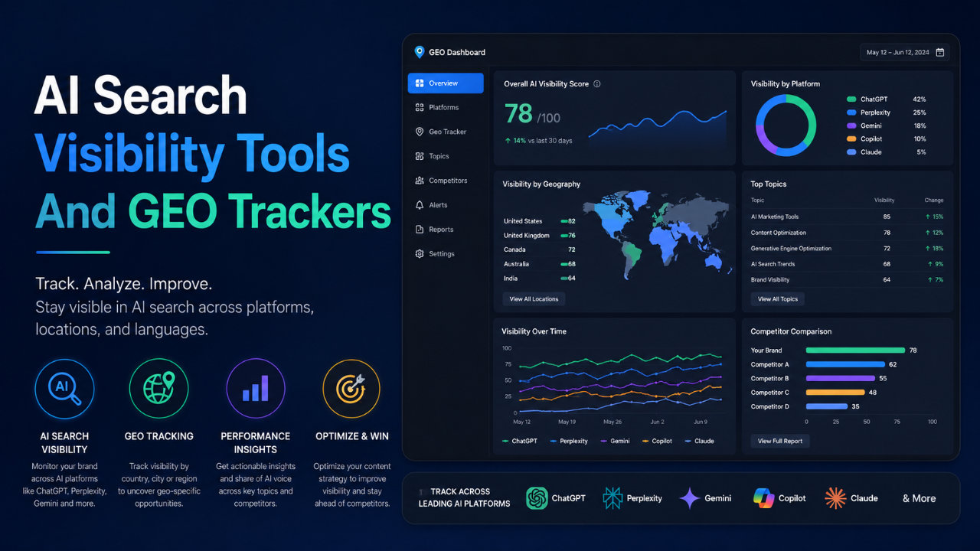
Task: Click the Competitor B bar label
Action: [x=769, y=378]
